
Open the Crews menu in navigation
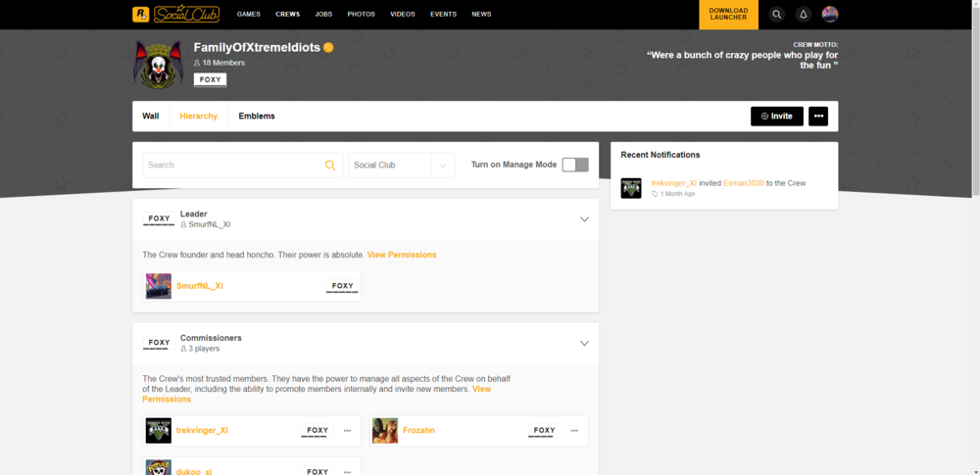(x=287, y=15)
